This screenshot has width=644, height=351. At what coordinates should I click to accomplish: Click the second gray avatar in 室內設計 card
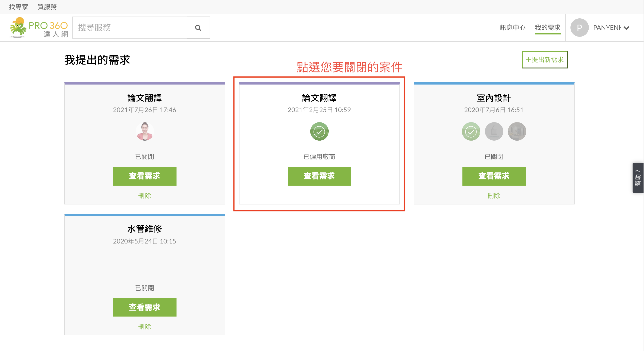pyautogui.click(x=494, y=131)
